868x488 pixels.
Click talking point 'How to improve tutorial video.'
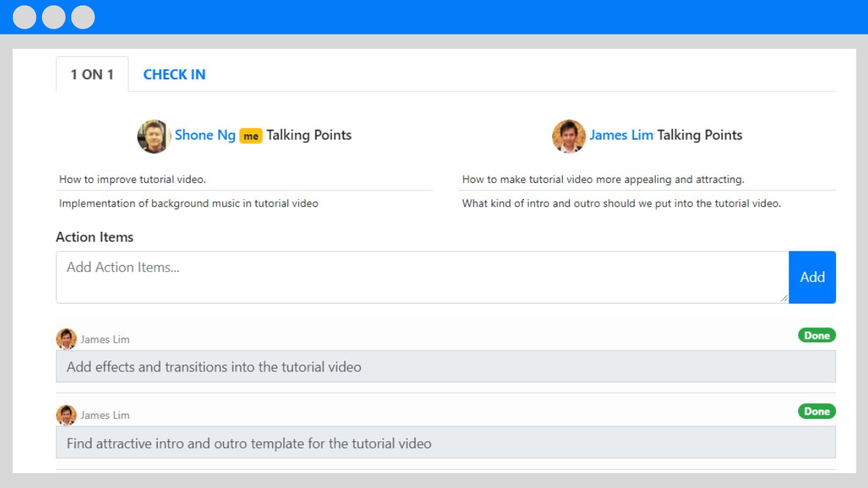tap(132, 180)
